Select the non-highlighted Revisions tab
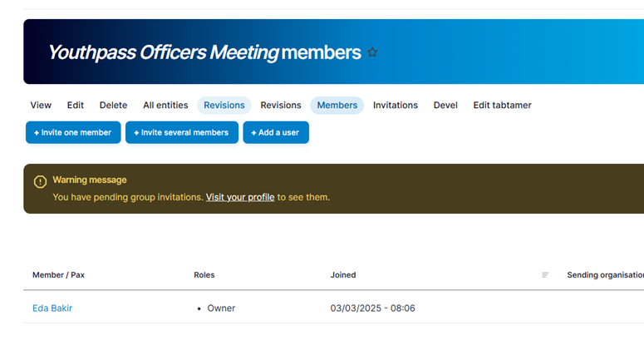The width and height of the screenshot is (644, 350). coord(281,105)
